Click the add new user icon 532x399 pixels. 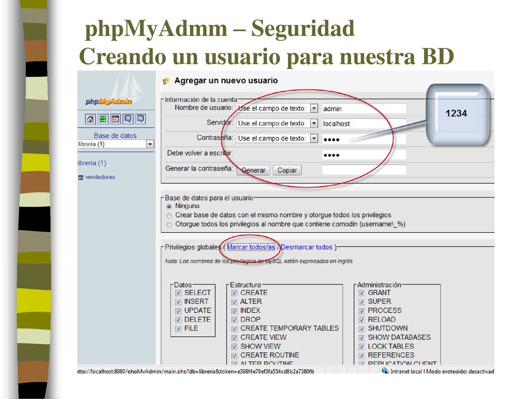click(166, 81)
